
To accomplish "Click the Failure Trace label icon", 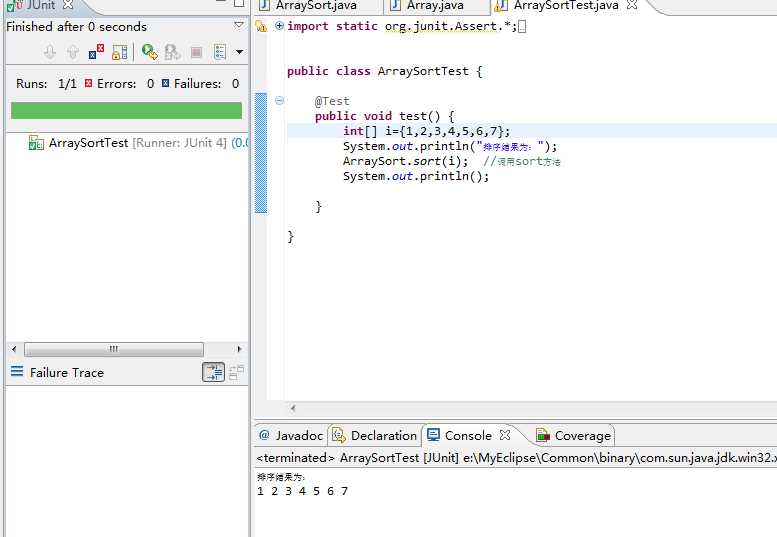I will [17, 372].
